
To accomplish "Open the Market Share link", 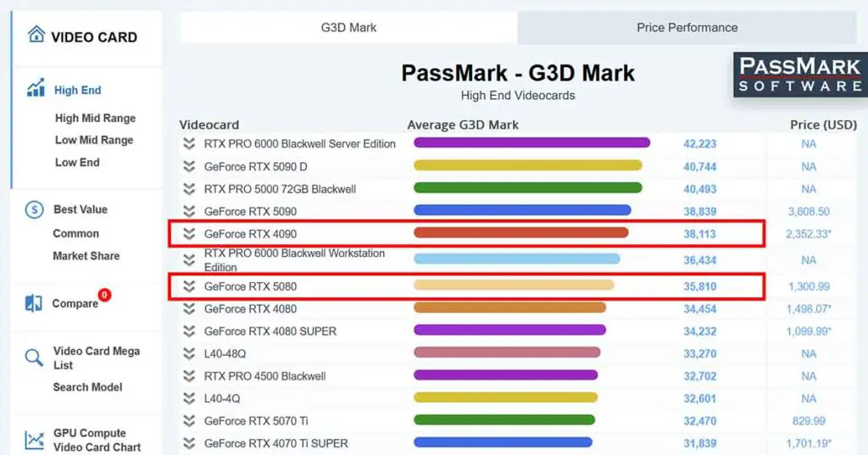I will (86, 256).
